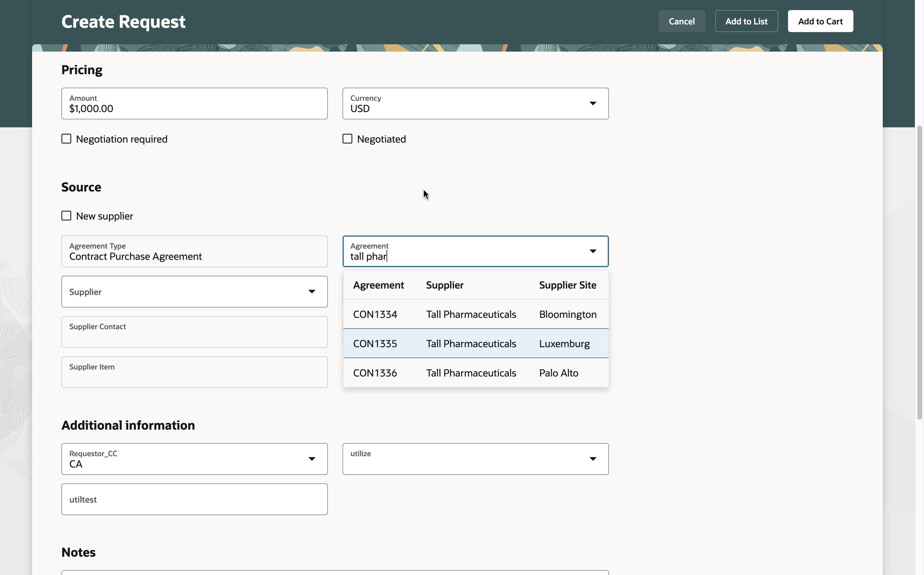This screenshot has width=924, height=575.
Task: Click the utiltest input field
Action: point(194,499)
